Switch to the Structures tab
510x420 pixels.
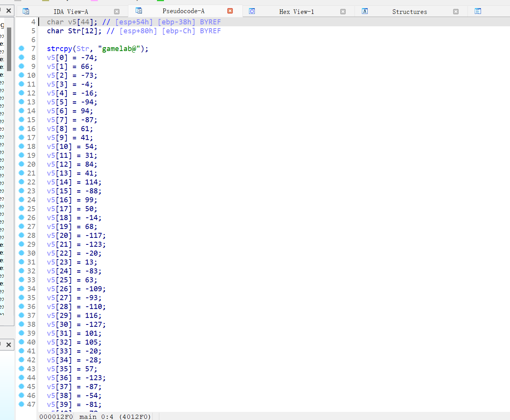(x=409, y=12)
